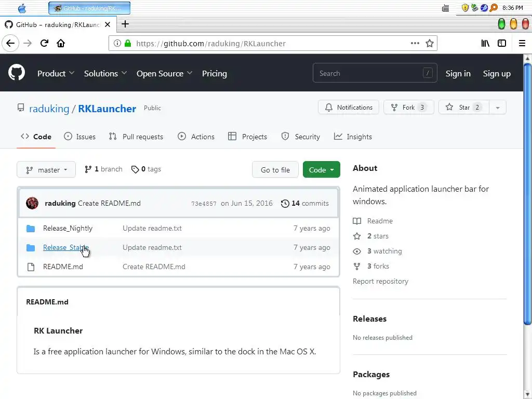Click the 2 stars link
Image resolution: width=532 pixels, height=399 pixels.
point(371,236)
